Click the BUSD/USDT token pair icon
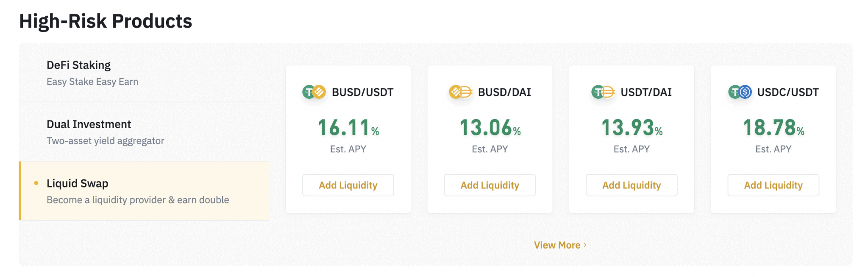 tap(314, 92)
